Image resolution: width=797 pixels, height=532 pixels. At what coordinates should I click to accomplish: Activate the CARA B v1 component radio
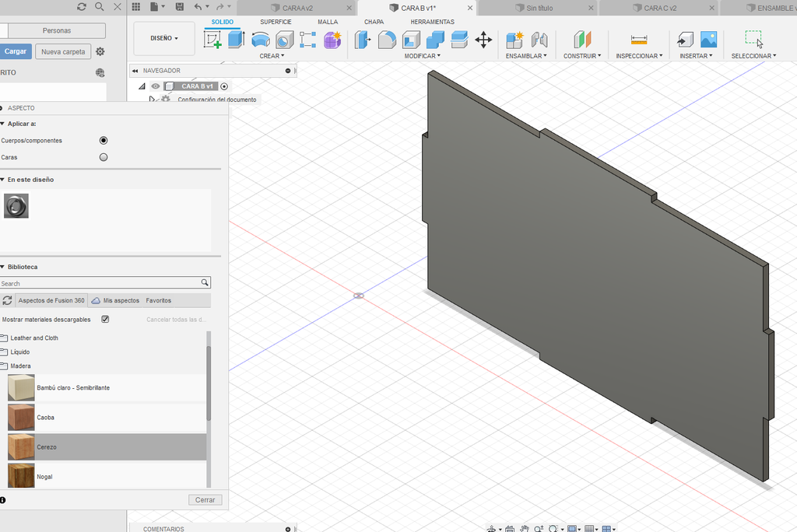(x=224, y=86)
